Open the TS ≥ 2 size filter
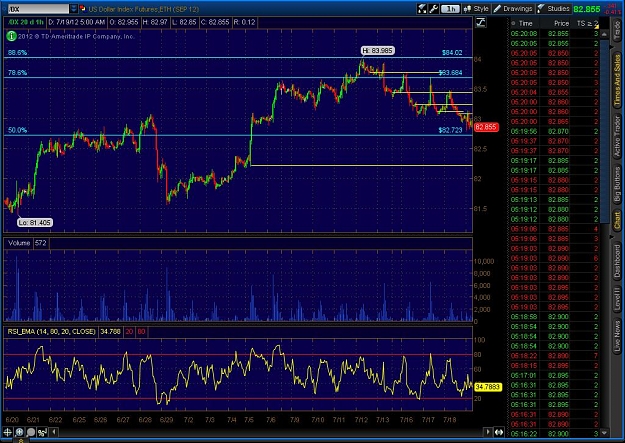 [587, 24]
